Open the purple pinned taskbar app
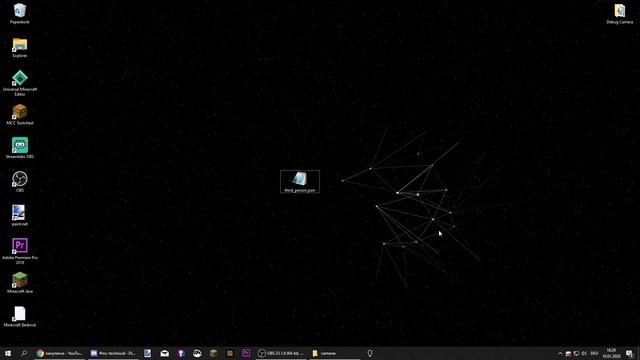 [181, 353]
